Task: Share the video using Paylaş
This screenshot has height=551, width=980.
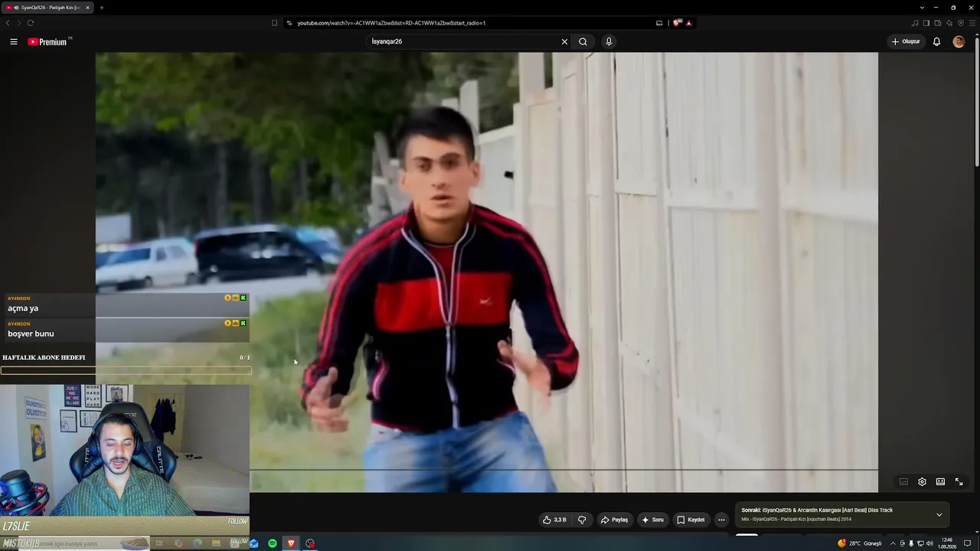Action: click(614, 520)
